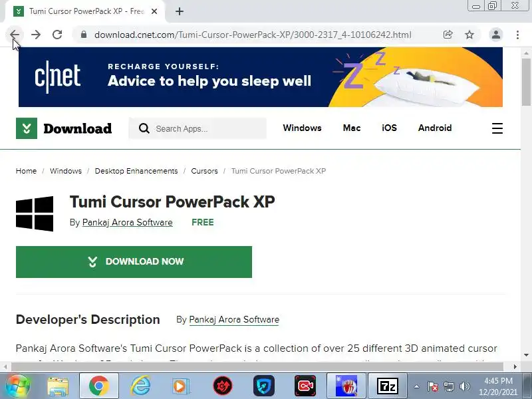The width and height of the screenshot is (532, 399).
Task: Click the volume speaker tray icon
Action: (x=464, y=386)
